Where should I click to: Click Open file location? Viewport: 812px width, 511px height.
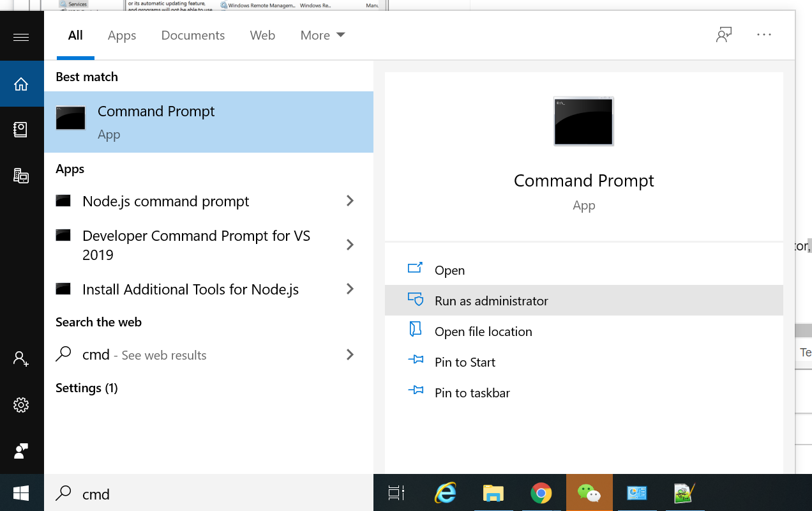pos(483,332)
